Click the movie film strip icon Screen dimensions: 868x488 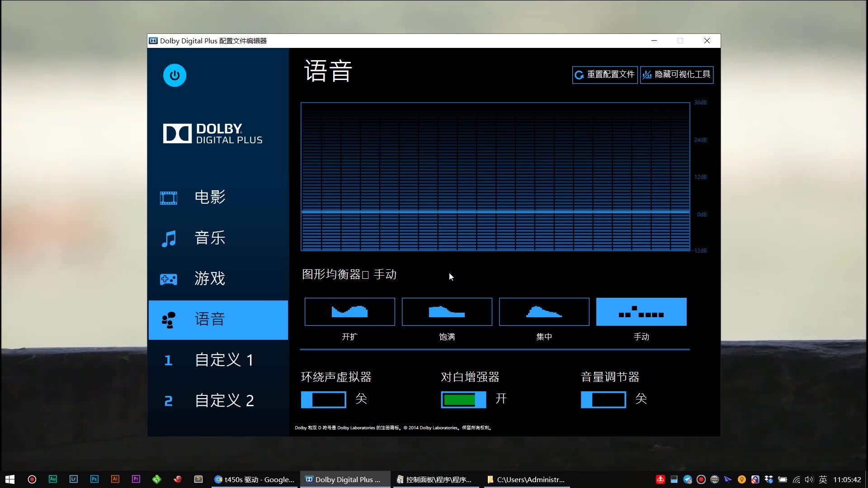tap(169, 198)
